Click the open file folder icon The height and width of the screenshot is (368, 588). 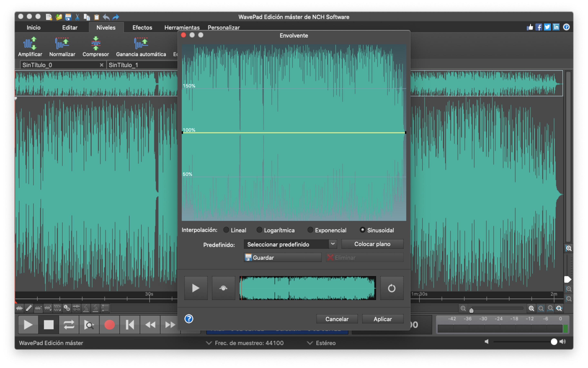(59, 17)
